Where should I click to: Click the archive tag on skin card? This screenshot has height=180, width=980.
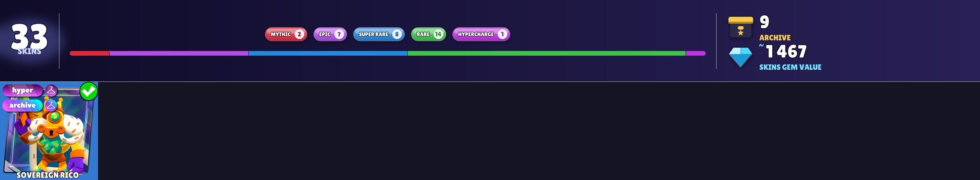22,105
